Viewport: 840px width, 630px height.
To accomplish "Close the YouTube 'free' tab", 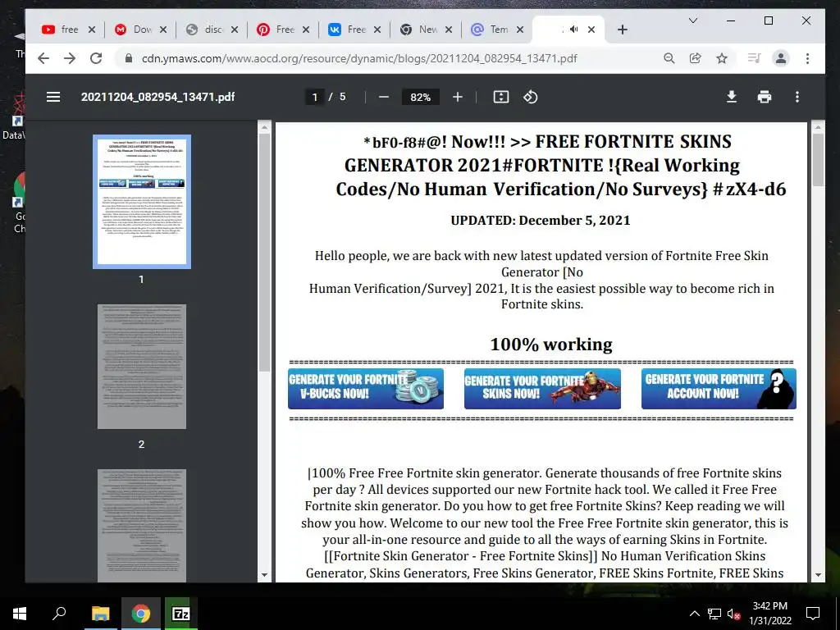I will [x=92, y=30].
